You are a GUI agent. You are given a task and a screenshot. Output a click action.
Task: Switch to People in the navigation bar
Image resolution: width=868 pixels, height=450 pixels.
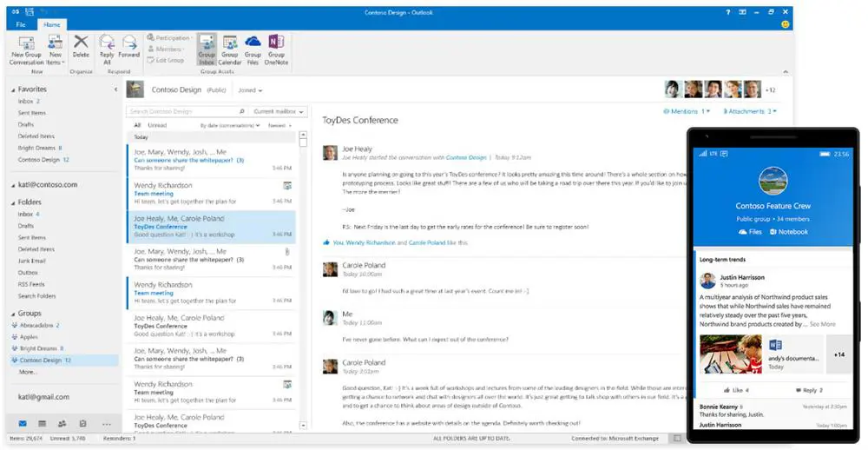(x=62, y=424)
